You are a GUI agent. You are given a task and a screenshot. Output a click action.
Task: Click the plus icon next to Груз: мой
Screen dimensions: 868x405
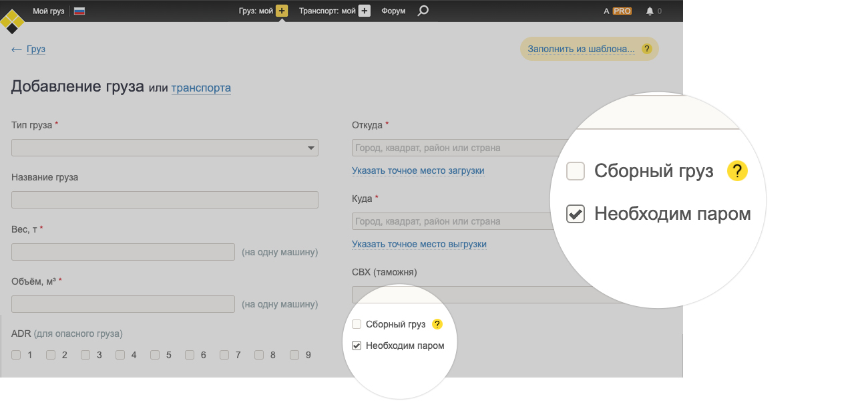click(282, 11)
